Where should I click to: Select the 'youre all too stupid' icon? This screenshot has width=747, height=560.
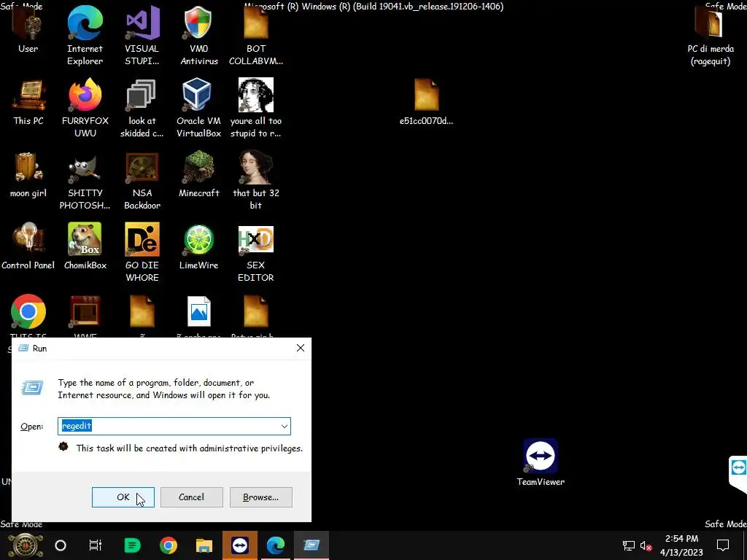[256, 96]
